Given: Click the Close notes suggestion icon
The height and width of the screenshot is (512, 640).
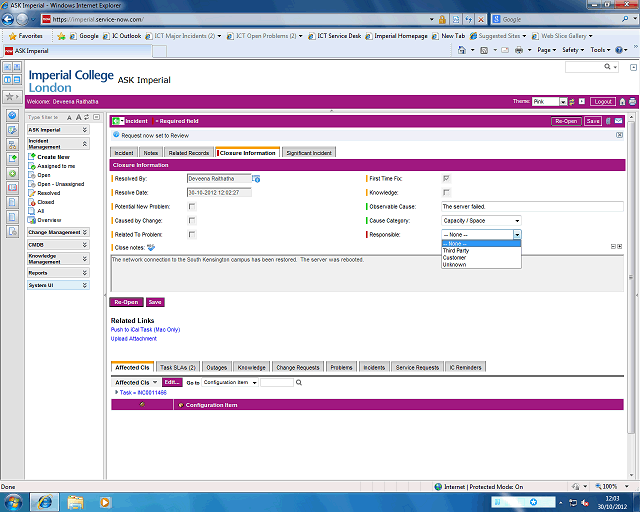Looking at the screenshot, I should [x=151, y=247].
